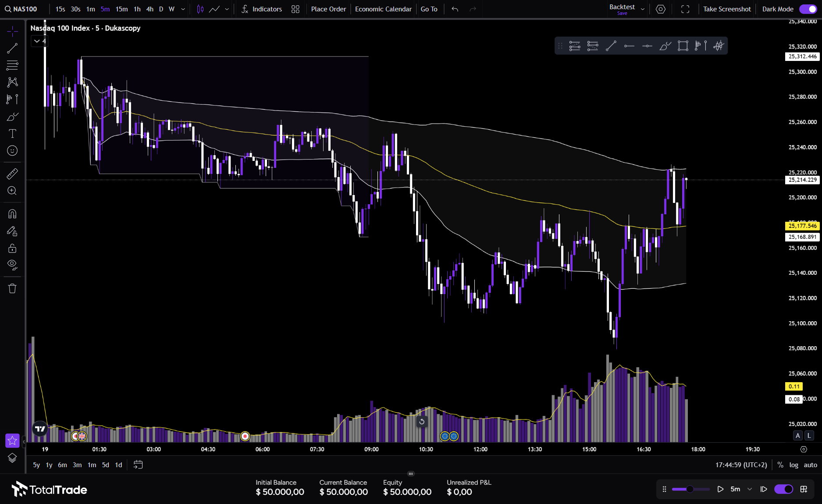Open the time axis settings gear
The height and width of the screenshot is (504, 822).
(x=804, y=449)
